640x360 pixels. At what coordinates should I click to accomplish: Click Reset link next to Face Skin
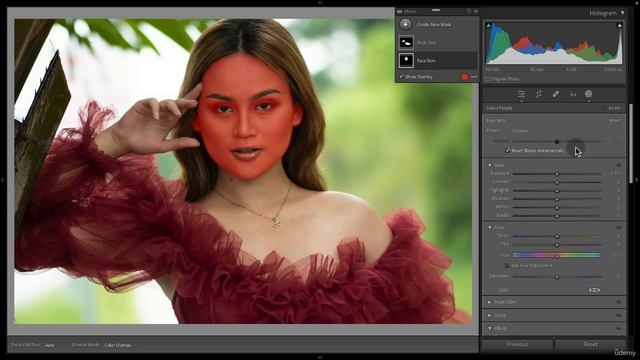click(615, 121)
